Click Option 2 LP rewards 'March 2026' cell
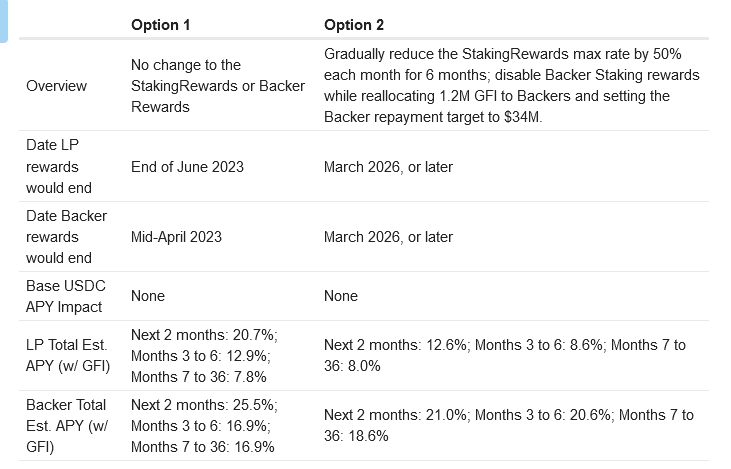731x469 pixels. coord(388,167)
